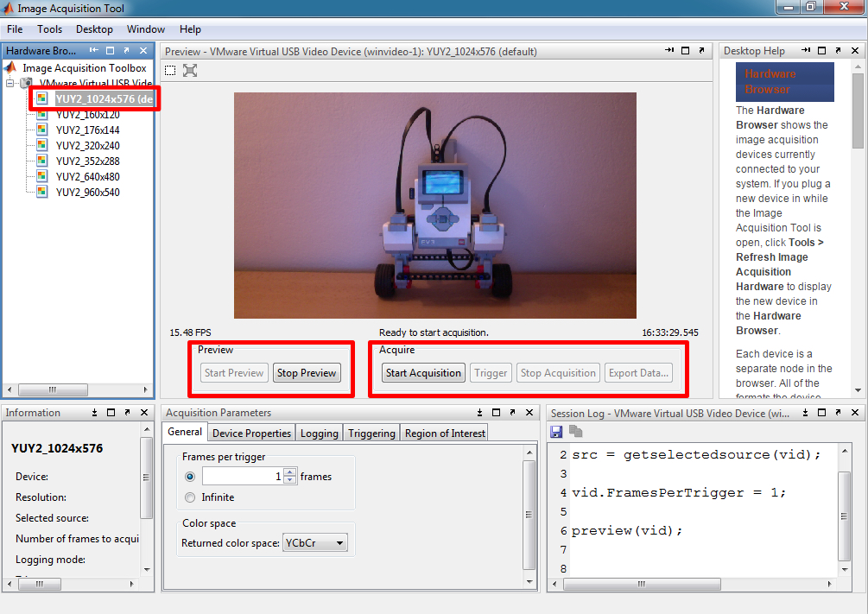Switch to the Device Properties tab
The image size is (868, 614).
[x=252, y=433]
